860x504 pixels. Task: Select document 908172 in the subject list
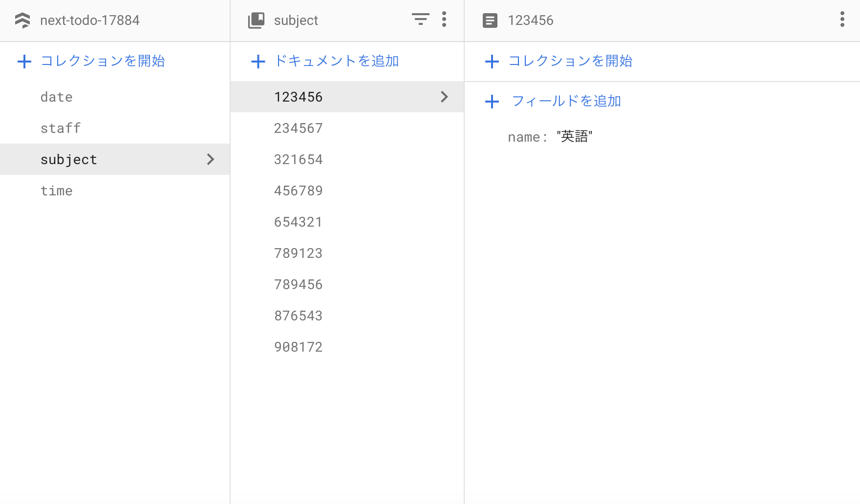(298, 346)
